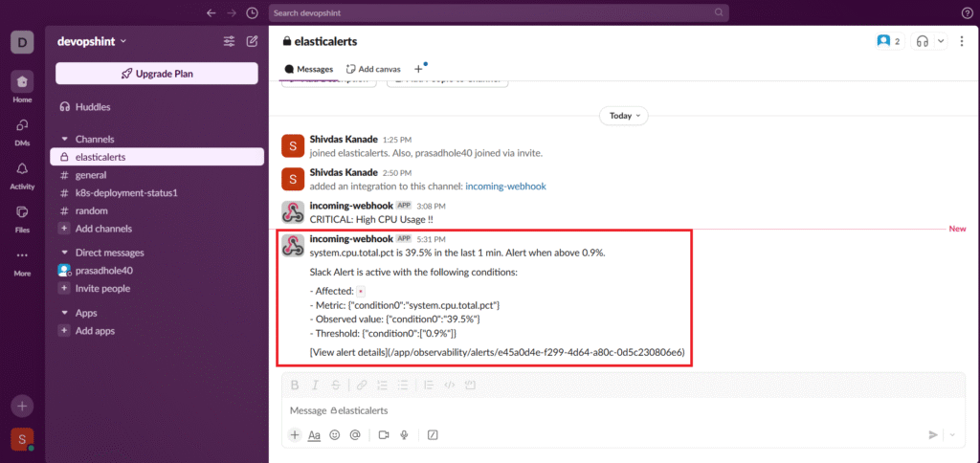This screenshot has width=980, height=463.
Task: Click the CRITICAL: High CPU Usage message text
Action: tap(372, 219)
